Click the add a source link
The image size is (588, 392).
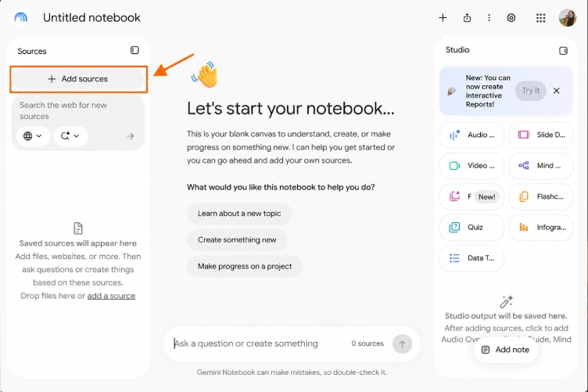click(111, 296)
